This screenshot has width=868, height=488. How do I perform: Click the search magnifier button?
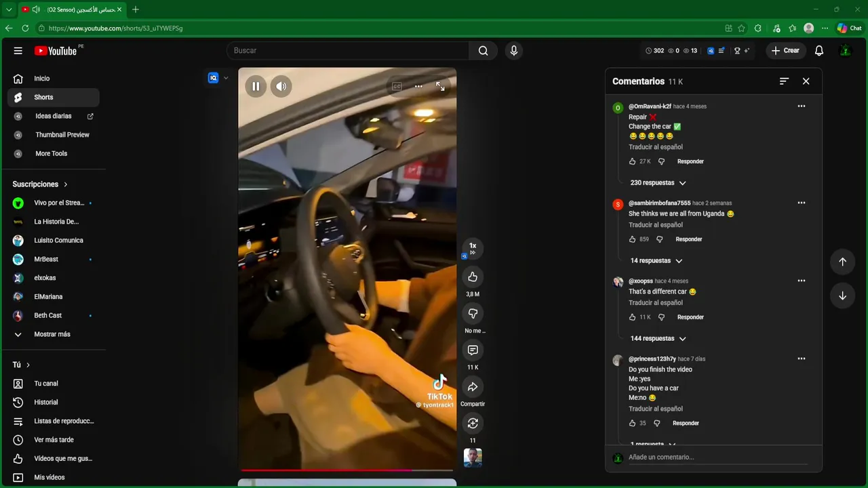pyautogui.click(x=483, y=51)
